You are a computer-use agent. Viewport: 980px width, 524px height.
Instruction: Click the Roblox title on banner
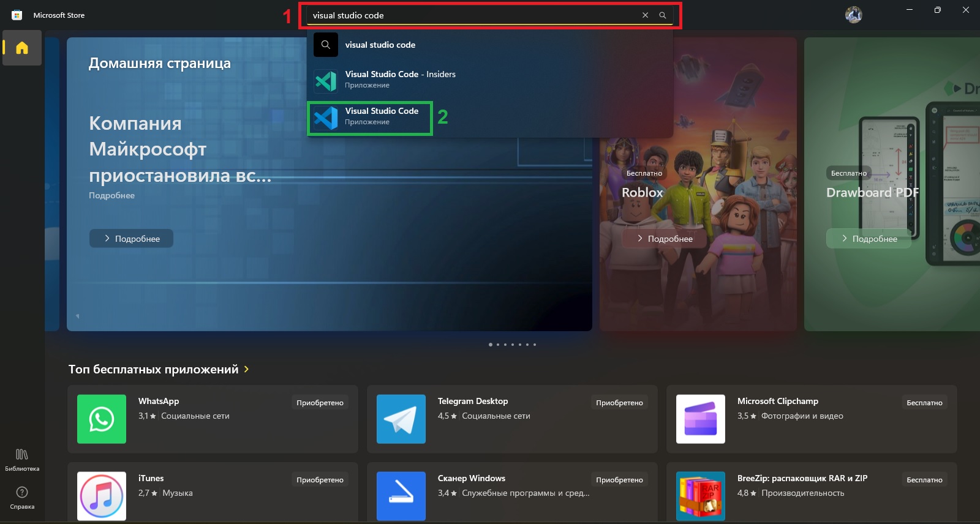(x=643, y=192)
